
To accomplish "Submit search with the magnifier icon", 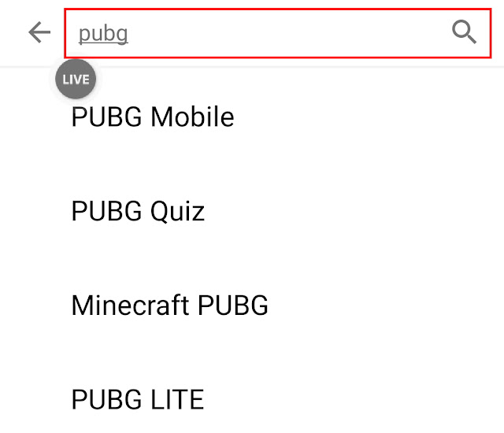I will 464,31.
